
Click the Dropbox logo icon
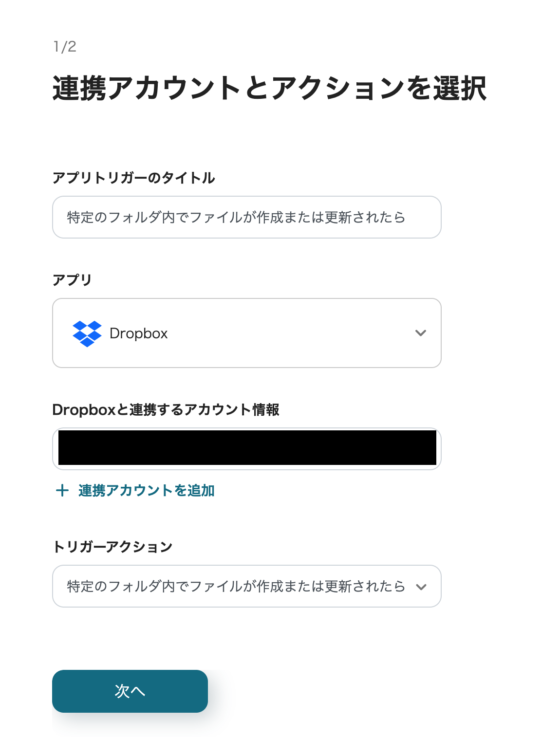tap(87, 333)
